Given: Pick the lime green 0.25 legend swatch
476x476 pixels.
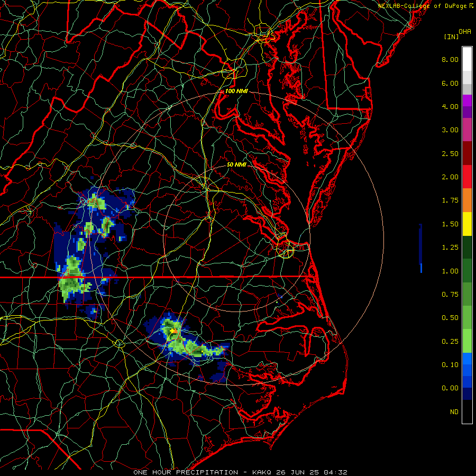Looking at the screenshot, I should click(x=467, y=341).
